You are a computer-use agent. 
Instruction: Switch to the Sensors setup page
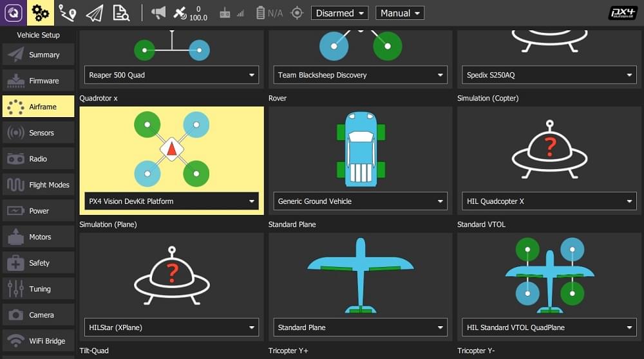[x=39, y=133]
